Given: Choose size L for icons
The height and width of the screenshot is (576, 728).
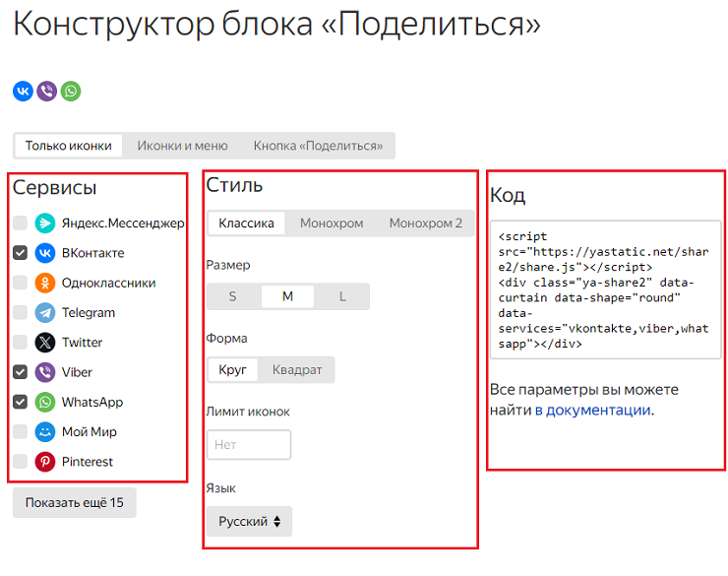Looking at the screenshot, I should coord(342,297).
